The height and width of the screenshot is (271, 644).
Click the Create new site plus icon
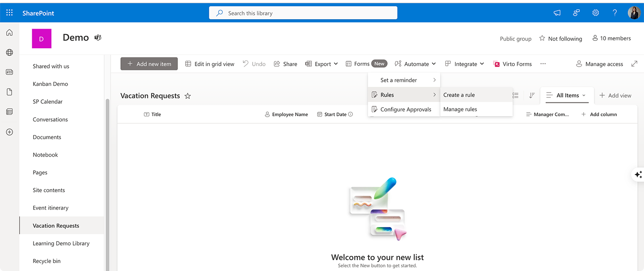[9, 132]
